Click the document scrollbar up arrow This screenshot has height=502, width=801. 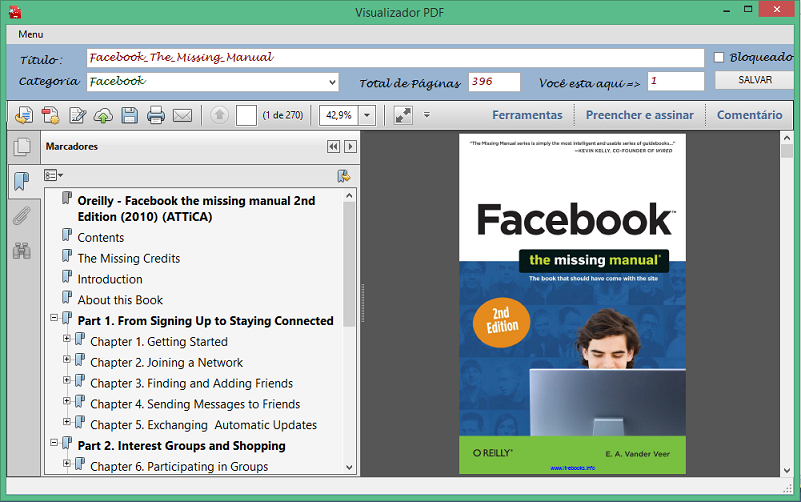point(787,137)
